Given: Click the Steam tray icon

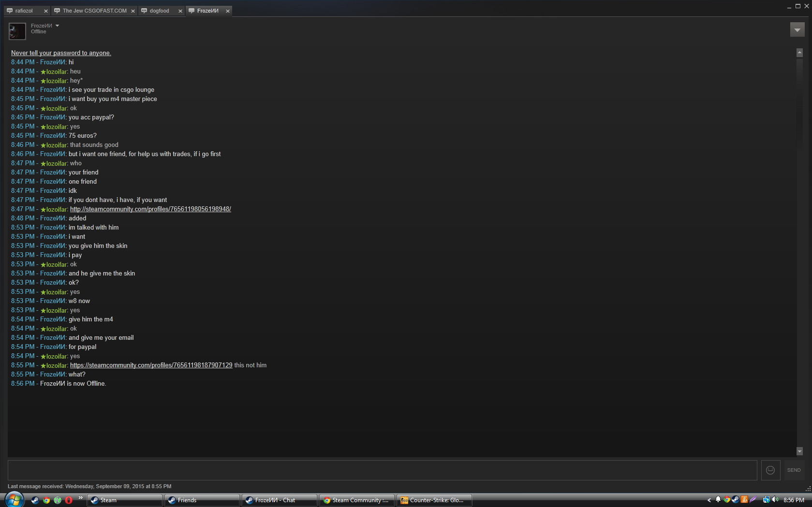Looking at the screenshot, I should [735, 500].
